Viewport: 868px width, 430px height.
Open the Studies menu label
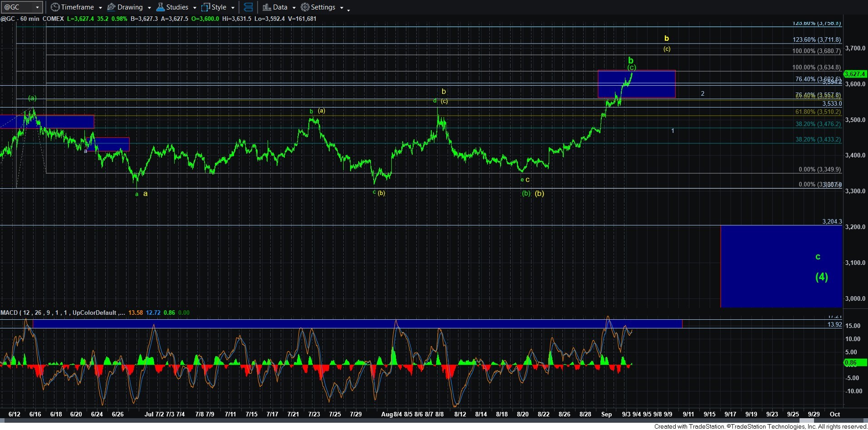pyautogui.click(x=177, y=7)
